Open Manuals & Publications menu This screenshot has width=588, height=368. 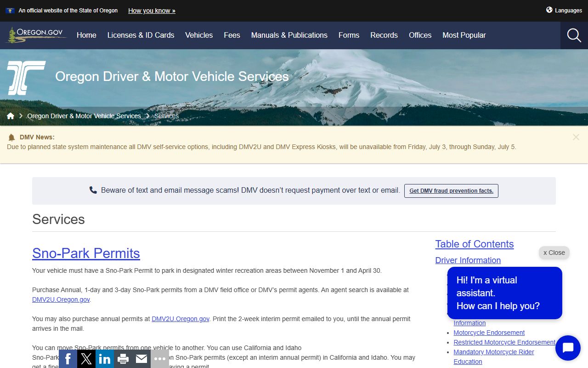tap(289, 35)
